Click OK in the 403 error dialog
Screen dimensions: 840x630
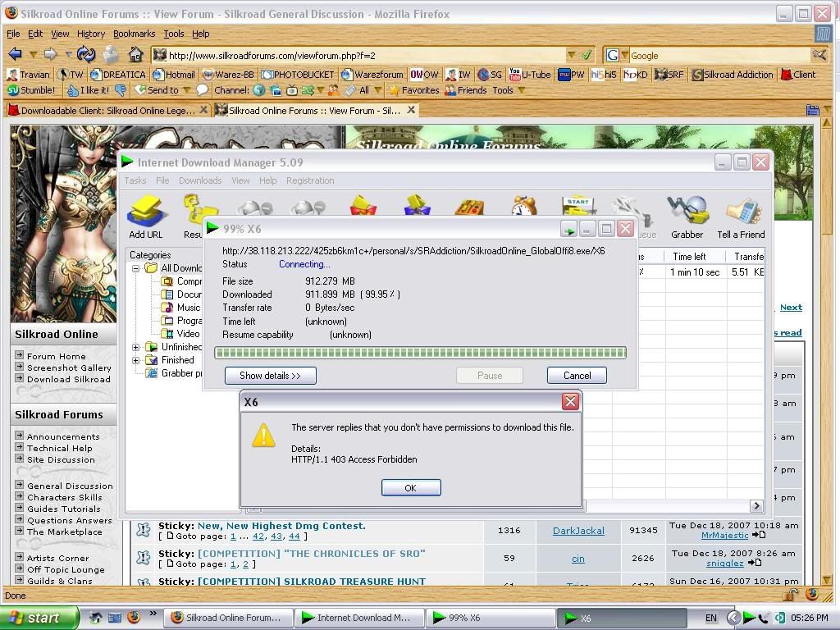(x=410, y=487)
